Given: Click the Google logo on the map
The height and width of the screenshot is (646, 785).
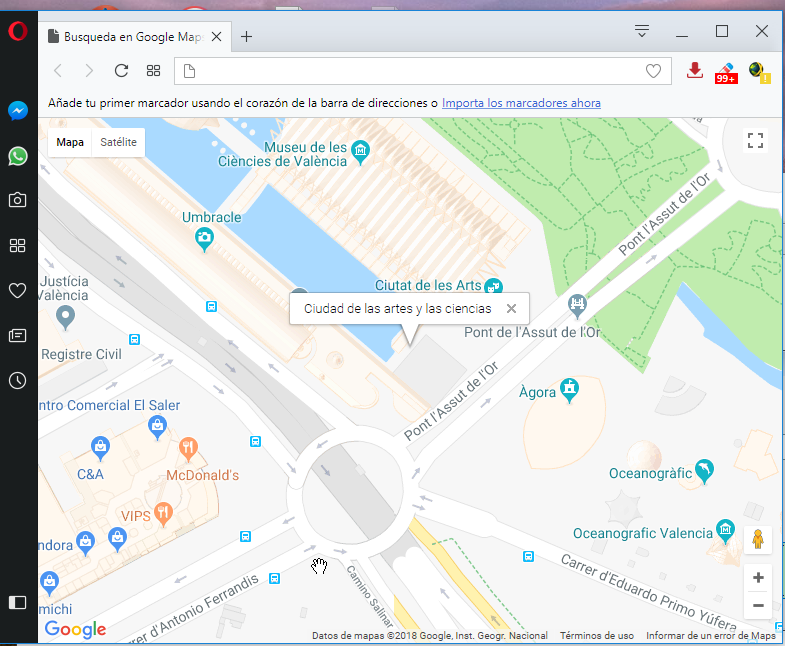Looking at the screenshot, I should [76, 629].
